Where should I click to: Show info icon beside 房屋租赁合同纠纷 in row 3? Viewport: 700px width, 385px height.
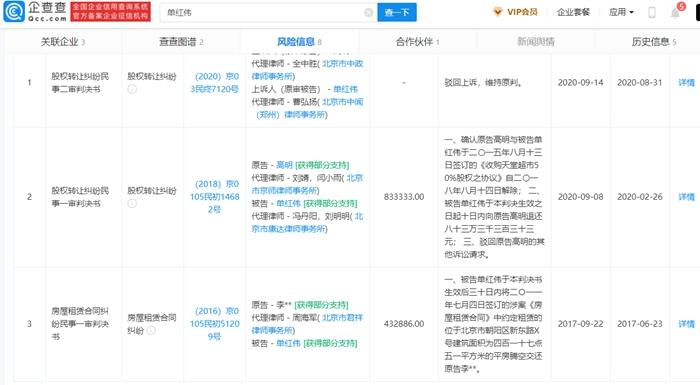pos(151,331)
